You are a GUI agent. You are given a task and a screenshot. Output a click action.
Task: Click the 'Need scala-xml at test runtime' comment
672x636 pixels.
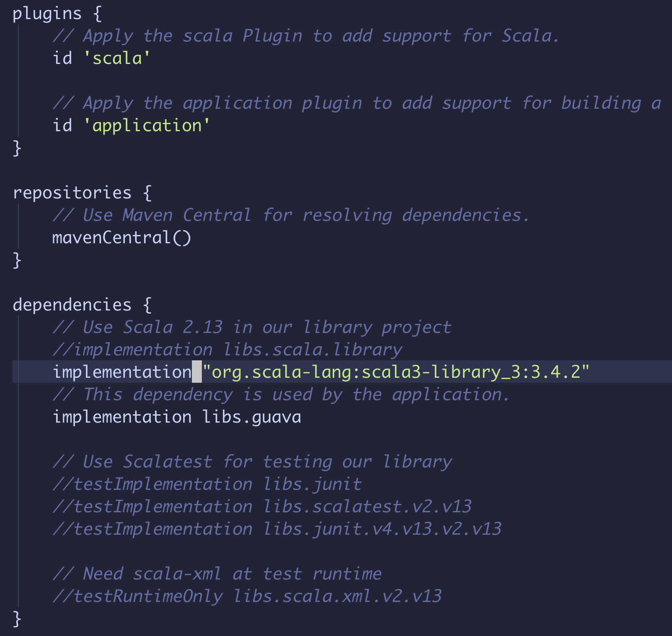(x=217, y=574)
